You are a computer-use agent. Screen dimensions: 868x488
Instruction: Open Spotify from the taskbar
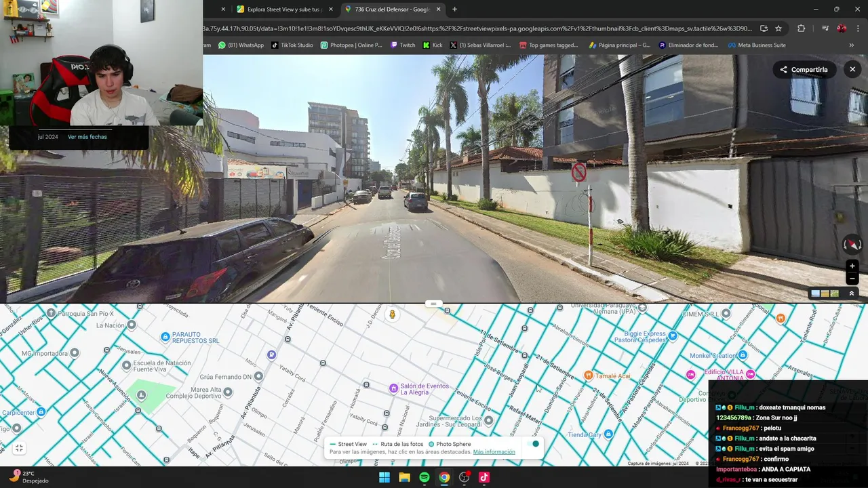[425, 477]
